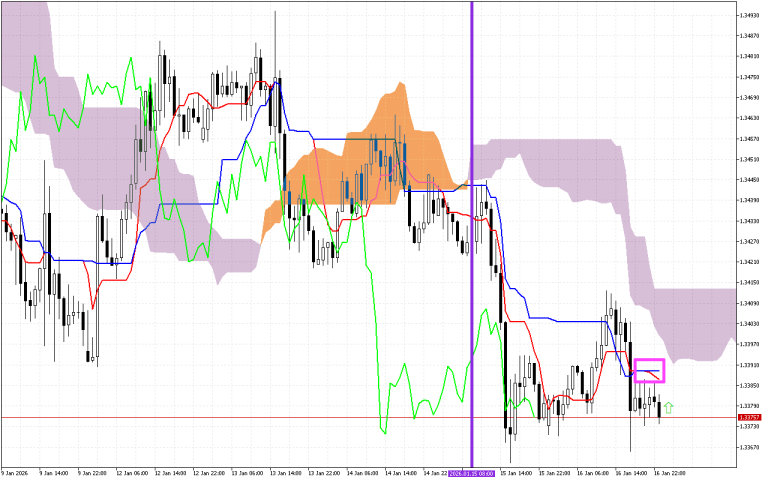Screen dimensions: 768x480
Task: Click the 16 Jan 06:00 time label
Action: tap(593, 474)
